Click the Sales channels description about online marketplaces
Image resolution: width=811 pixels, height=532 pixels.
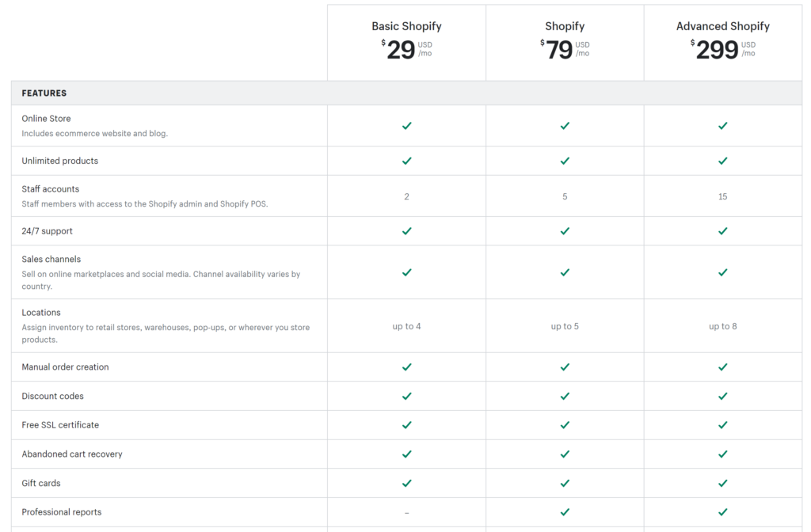point(161,280)
